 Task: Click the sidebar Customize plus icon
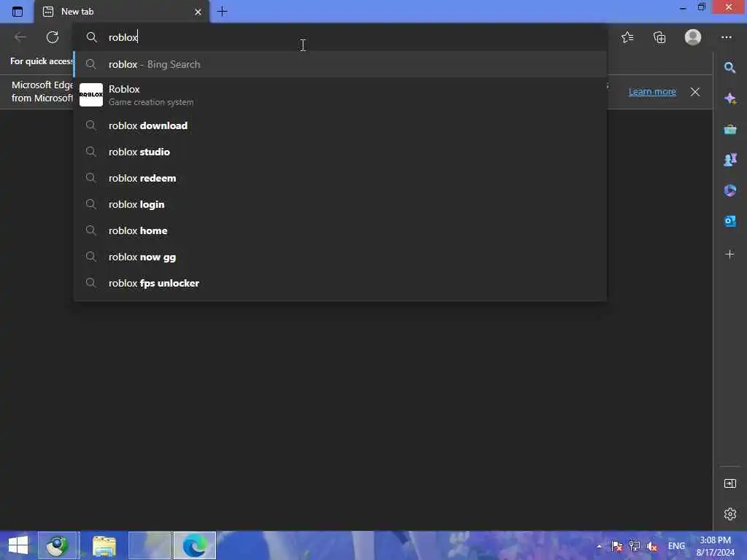729,254
